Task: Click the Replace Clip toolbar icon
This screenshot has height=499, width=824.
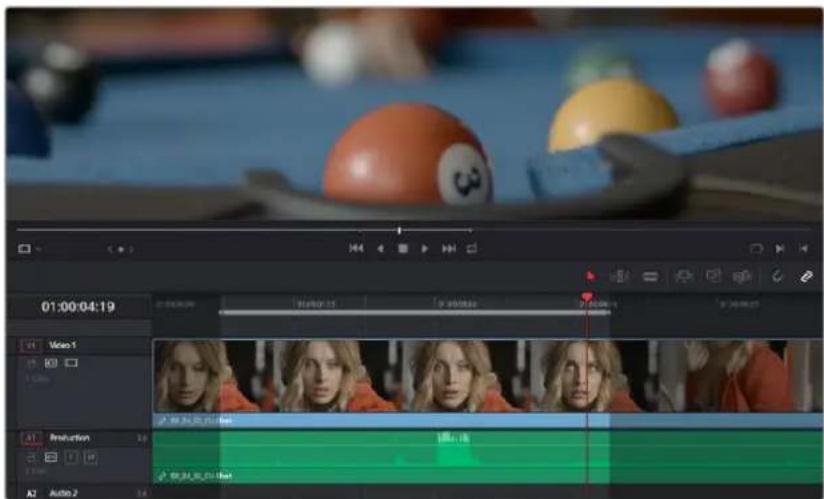Action: [x=742, y=276]
